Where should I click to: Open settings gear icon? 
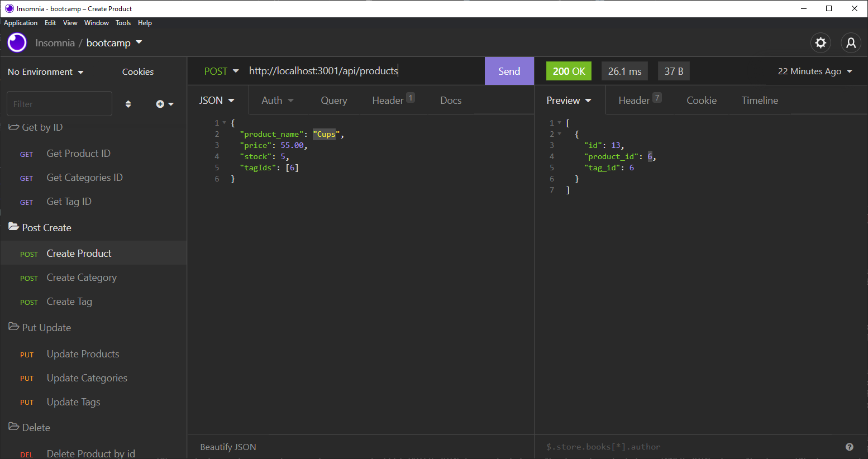821,43
